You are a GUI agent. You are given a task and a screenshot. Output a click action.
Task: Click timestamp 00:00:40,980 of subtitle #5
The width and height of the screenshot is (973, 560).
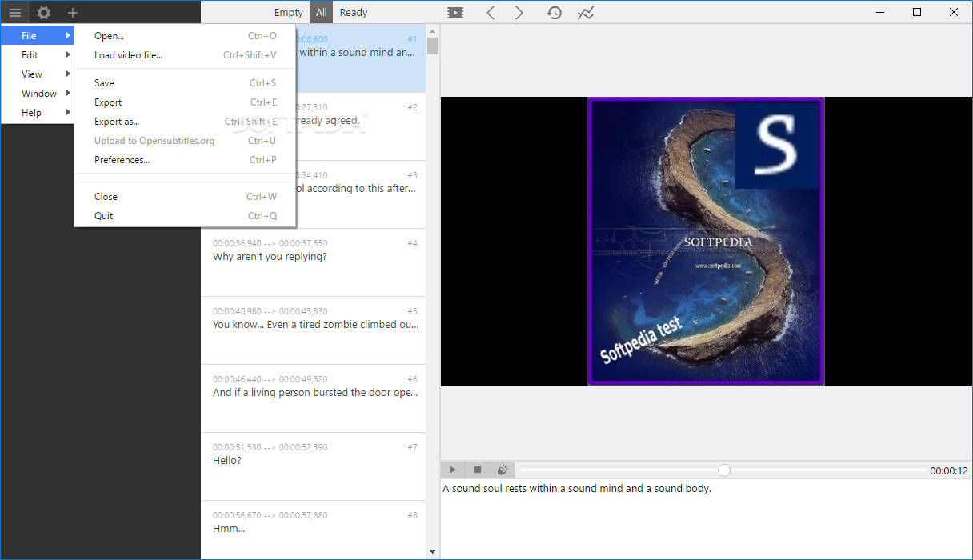click(237, 311)
